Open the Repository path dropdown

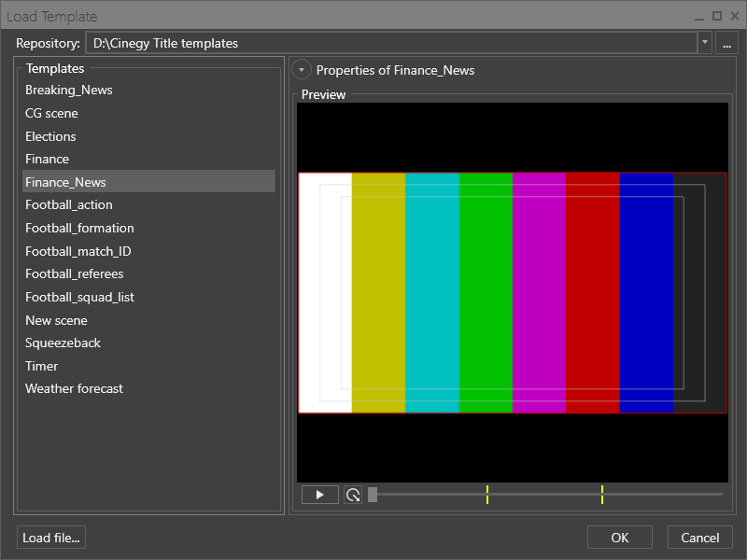[x=704, y=43]
